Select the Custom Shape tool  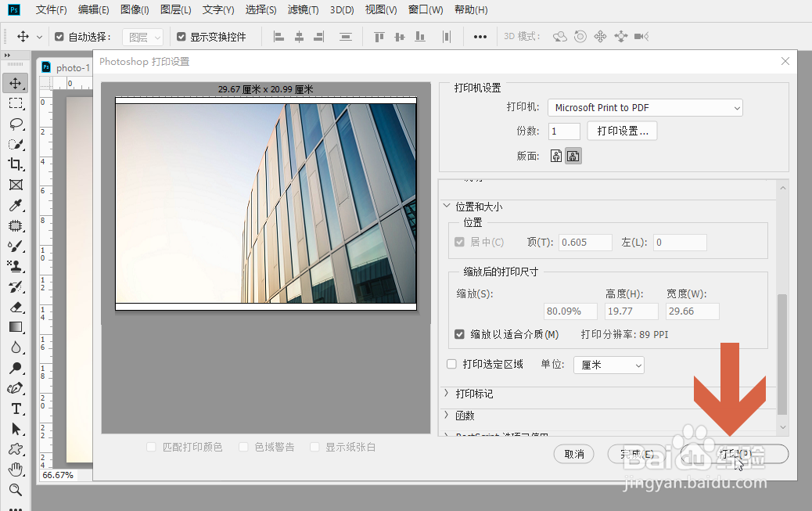pyautogui.click(x=16, y=449)
